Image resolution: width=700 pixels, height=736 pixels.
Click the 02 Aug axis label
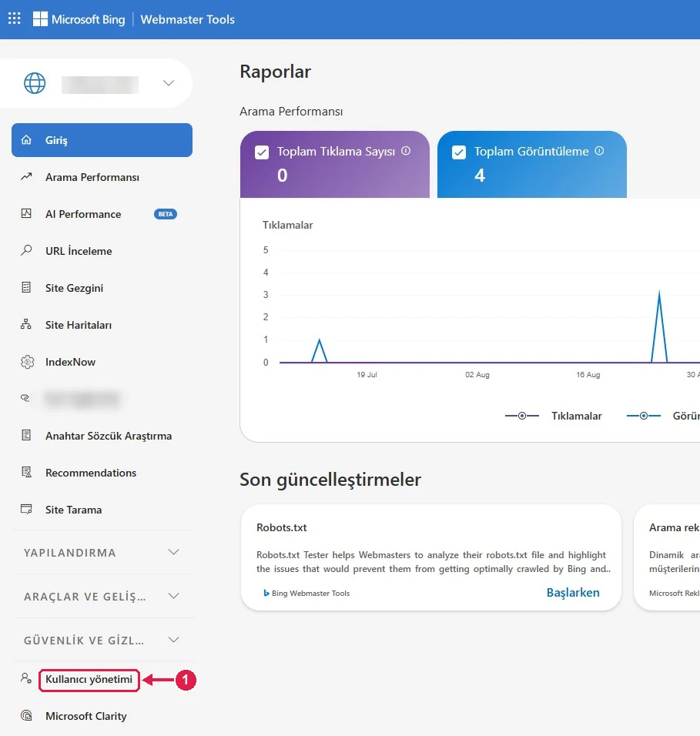pyautogui.click(x=477, y=375)
